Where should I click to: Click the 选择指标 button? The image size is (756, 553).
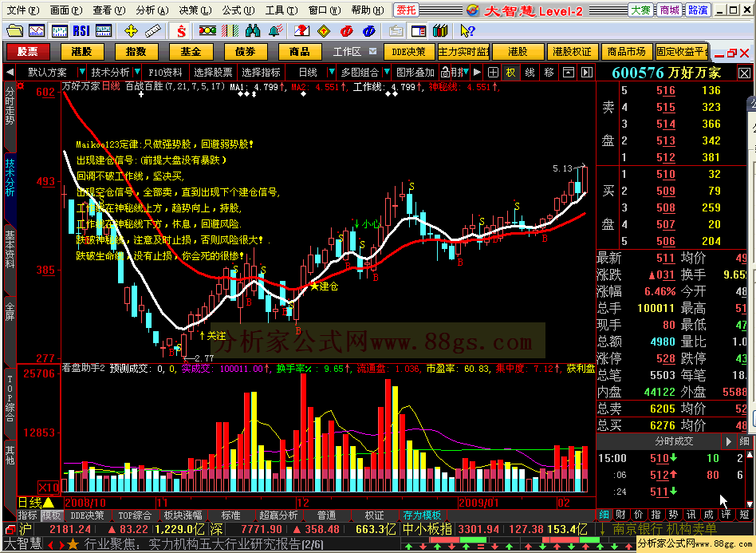pyautogui.click(x=260, y=73)
